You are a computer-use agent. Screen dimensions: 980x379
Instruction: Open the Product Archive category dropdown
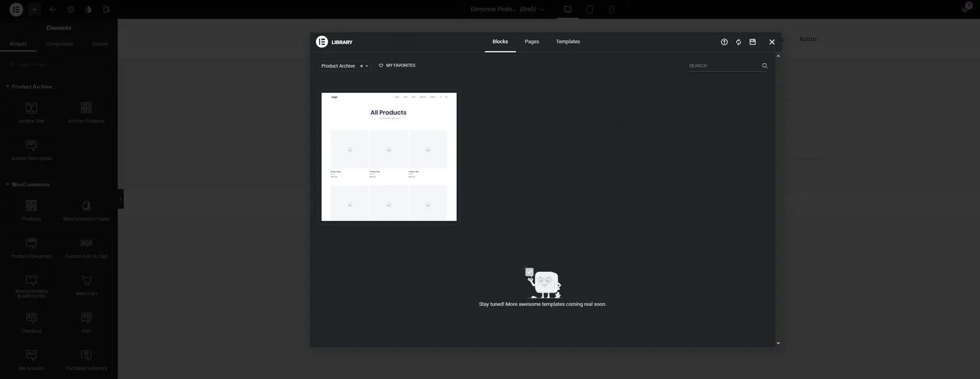[x=344, y=66]
